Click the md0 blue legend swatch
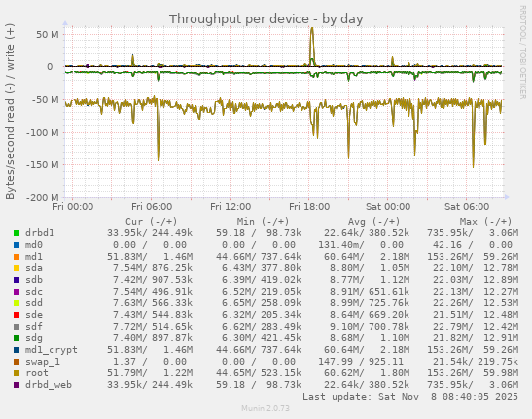This screenshot has height=419, width=532. point(17,245)
